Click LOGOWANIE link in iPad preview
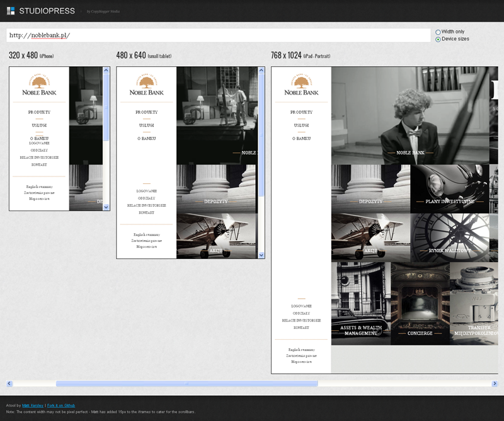This screenshot has height=421, width=504. (x=301, y=306)
